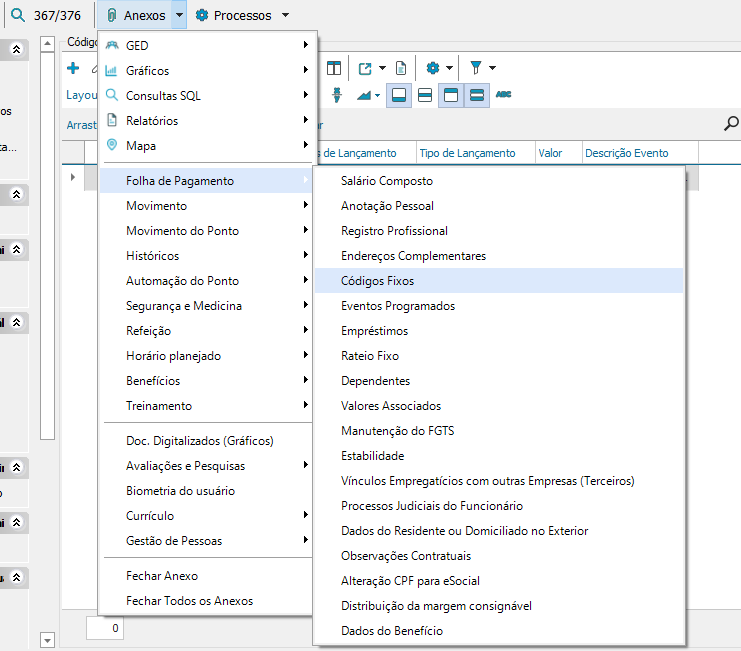Expand the export icon dropdown arrow
The height and width of the screenshot is (651, 741).
383,68
